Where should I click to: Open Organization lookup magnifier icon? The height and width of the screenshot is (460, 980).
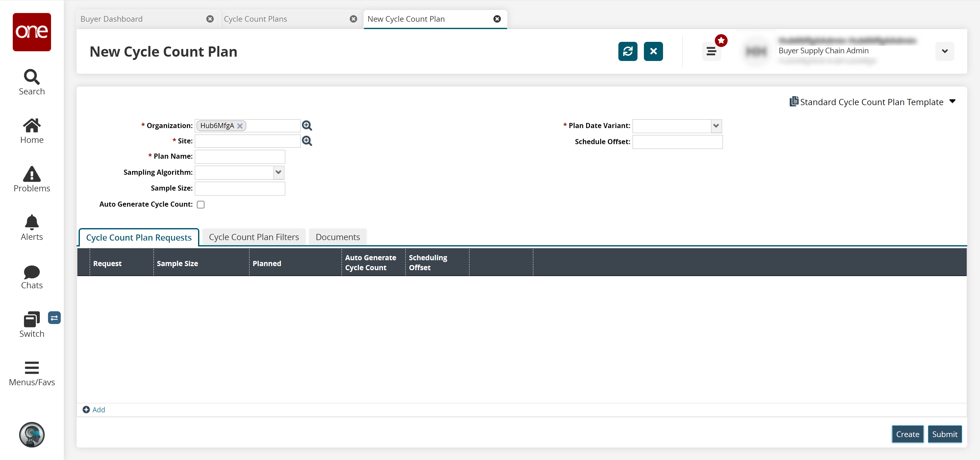coord(307,126)
